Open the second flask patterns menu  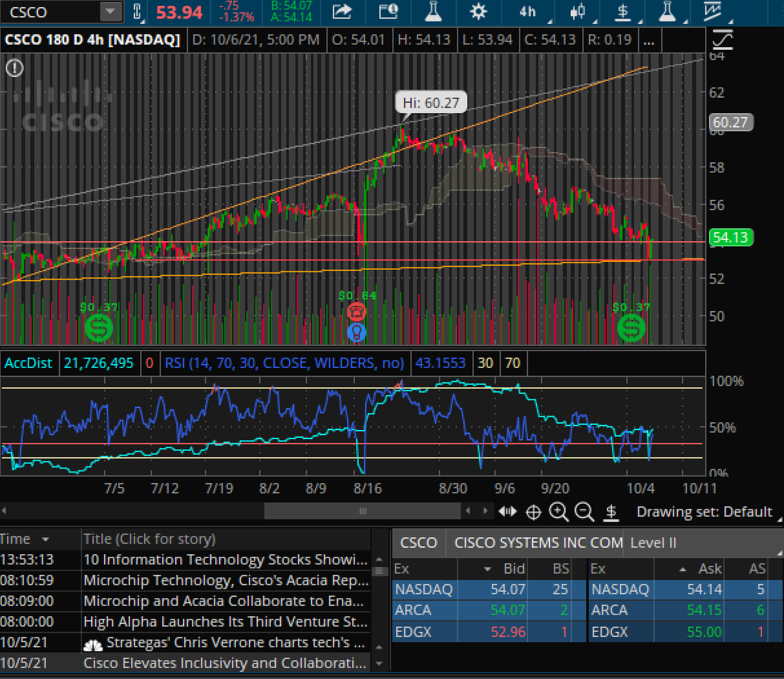pyautogui.click(x=666, y=11)
